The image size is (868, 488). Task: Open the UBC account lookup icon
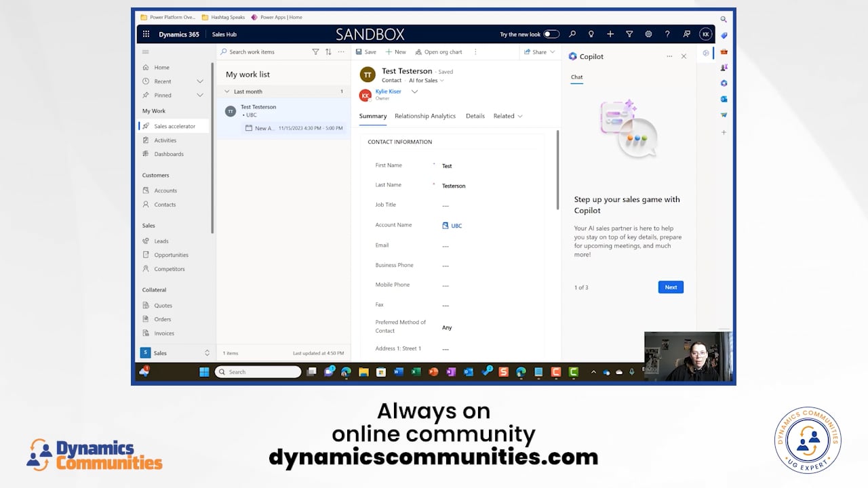tap(446, 225)
